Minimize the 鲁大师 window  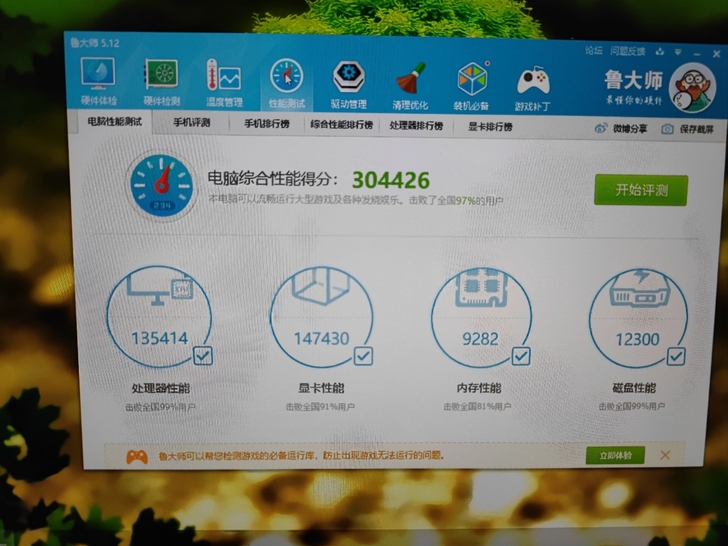click(x=697, y=53)
